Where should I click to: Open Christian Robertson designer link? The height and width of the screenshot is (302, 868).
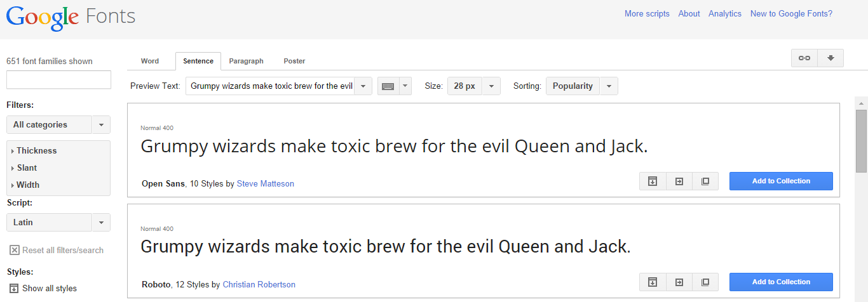[x=259, y=284]
